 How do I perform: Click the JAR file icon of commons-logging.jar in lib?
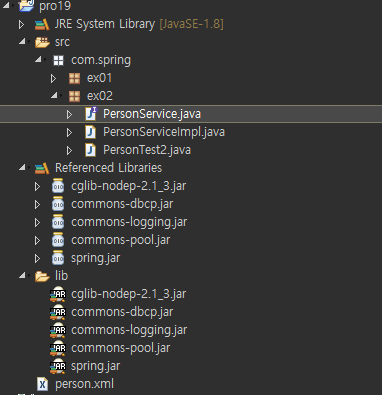tap(58, 330)
